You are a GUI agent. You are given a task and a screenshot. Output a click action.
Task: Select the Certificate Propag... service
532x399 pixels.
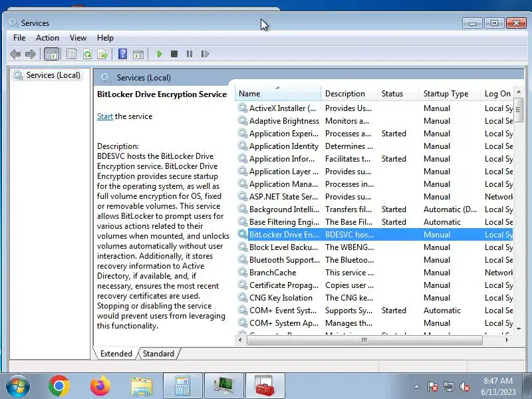pyautogui.click(x=374, y=285)
